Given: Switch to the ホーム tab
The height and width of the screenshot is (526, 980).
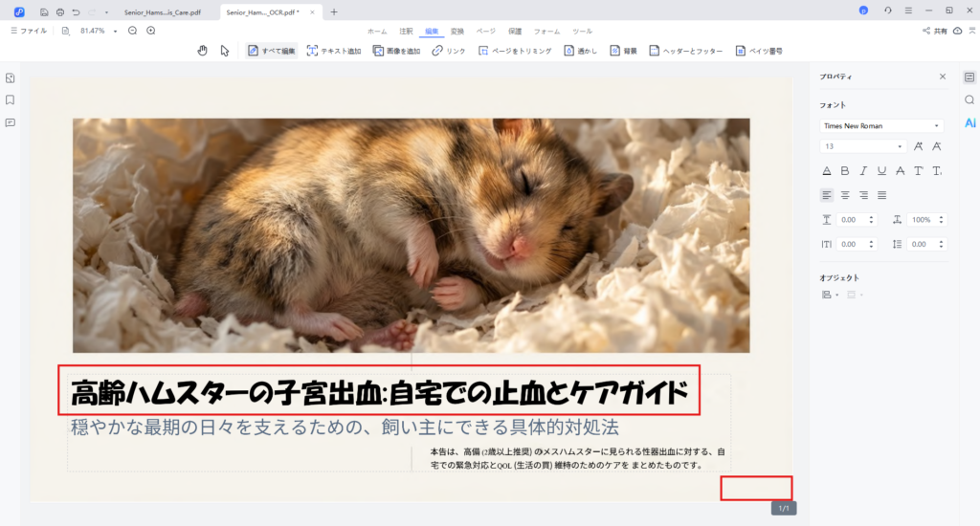Looking at the screenshot, I should (x=377, y=32).
